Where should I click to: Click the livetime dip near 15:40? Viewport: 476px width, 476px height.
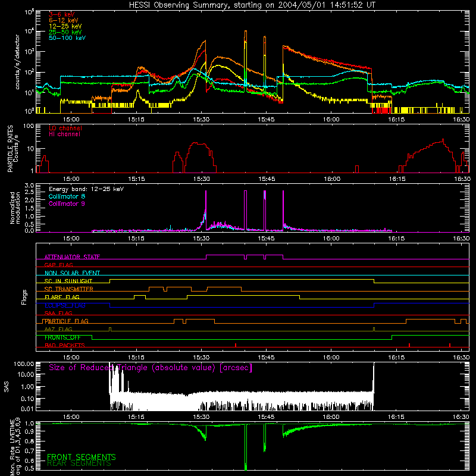(246, 447)
